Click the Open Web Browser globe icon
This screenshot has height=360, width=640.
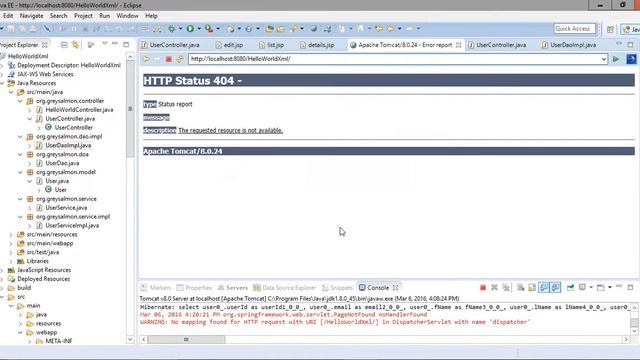coord(313,29)
